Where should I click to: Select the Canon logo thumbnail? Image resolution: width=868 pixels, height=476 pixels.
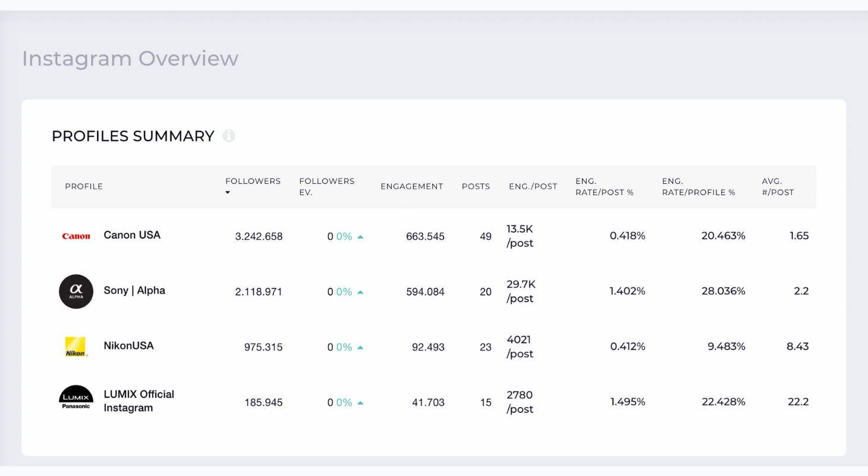(76, 236)
